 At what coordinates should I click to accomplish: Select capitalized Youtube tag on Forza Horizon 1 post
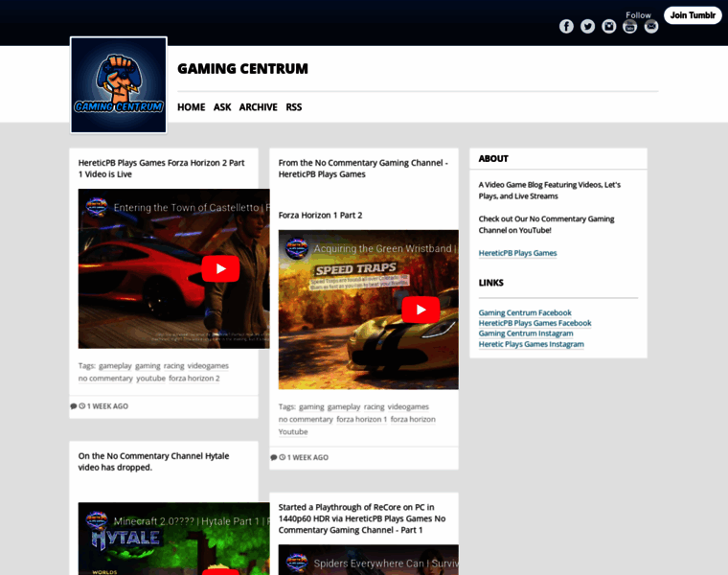coord(293,432)
